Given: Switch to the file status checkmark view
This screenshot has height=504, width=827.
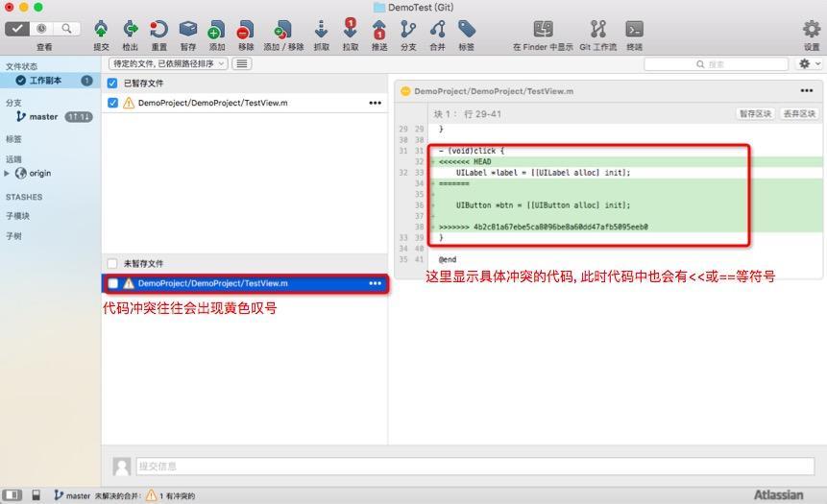Looking at the screenshot, I should pyautogui.click(x=17, y=29).
